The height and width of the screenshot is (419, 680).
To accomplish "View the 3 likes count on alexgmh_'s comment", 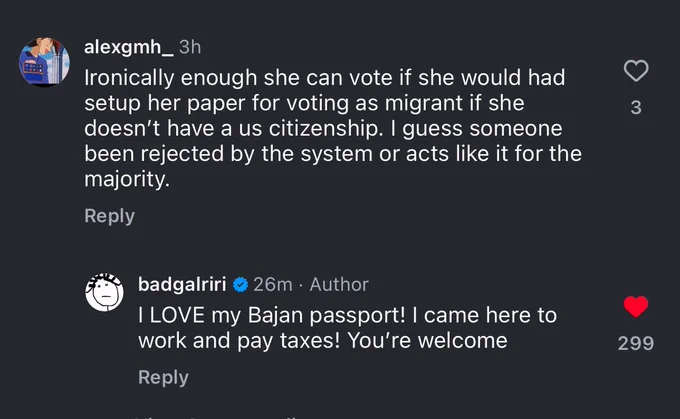I will [x=636, y=107].
